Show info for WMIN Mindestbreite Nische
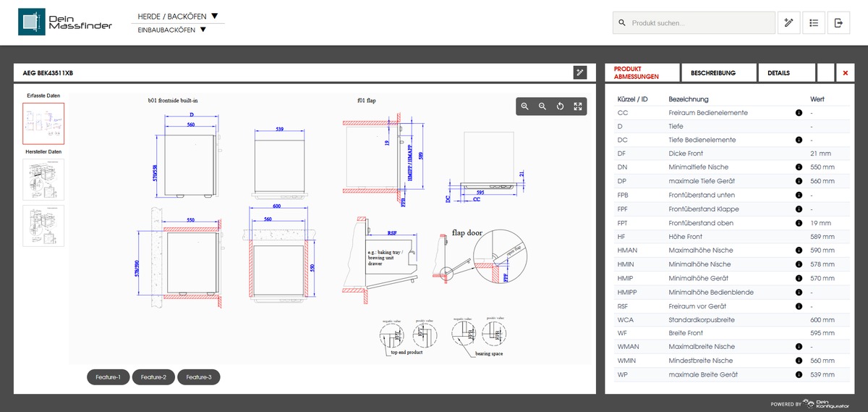The height and width of the screenshot is (412, 868). (x=799, y=361)
